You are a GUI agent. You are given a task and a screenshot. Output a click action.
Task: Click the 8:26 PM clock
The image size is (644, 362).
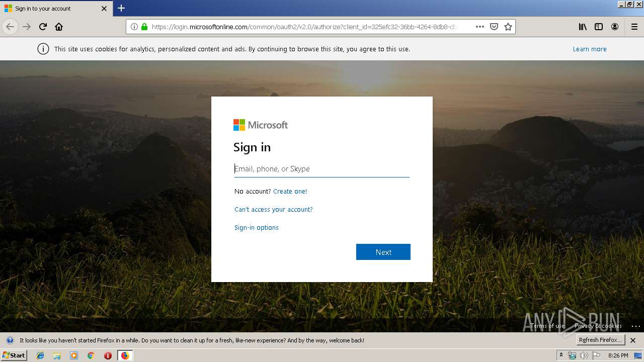[x=618, y=355]
